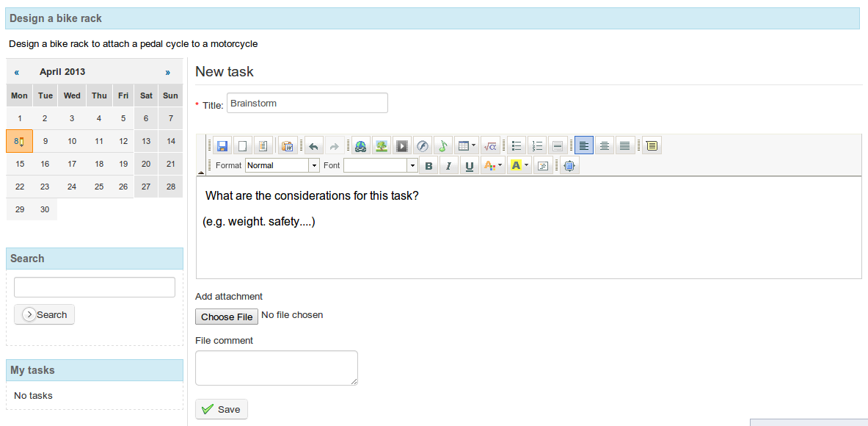Screen dimensions: 868x426
Task: Click the Save icon in editor toolbar
Action: [222, 145]
